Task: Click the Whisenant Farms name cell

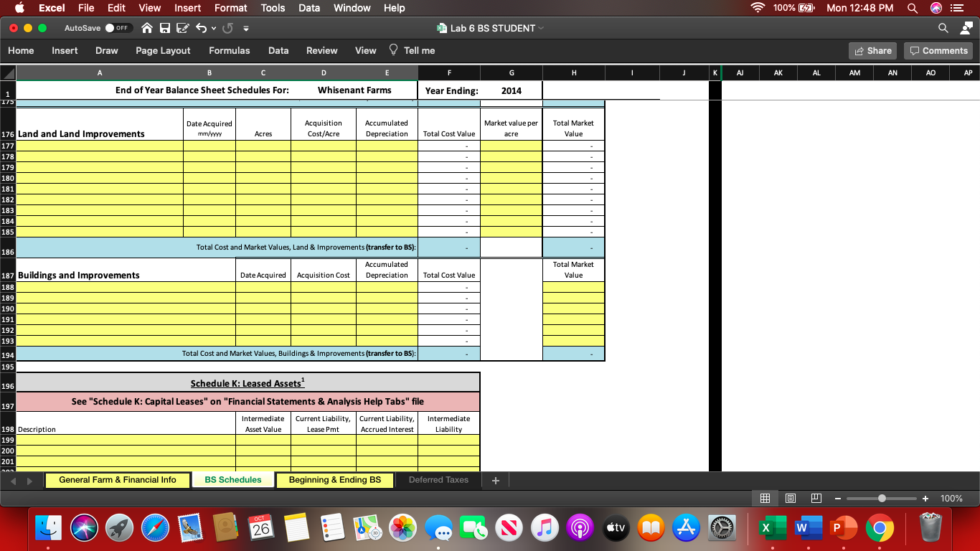Action: [x=354, y=90]
